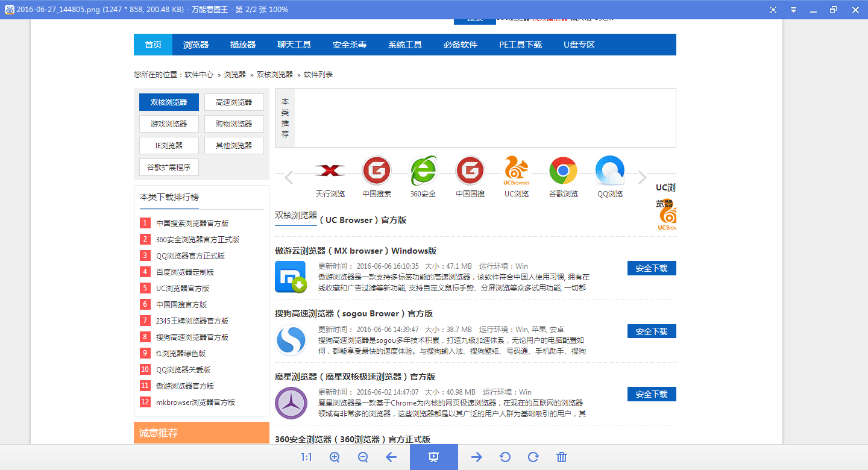Image resolution: width=868 pixels, height=470 pixels.
Task: Click the 天行浏览 browser icon
Action: point(330,171)
